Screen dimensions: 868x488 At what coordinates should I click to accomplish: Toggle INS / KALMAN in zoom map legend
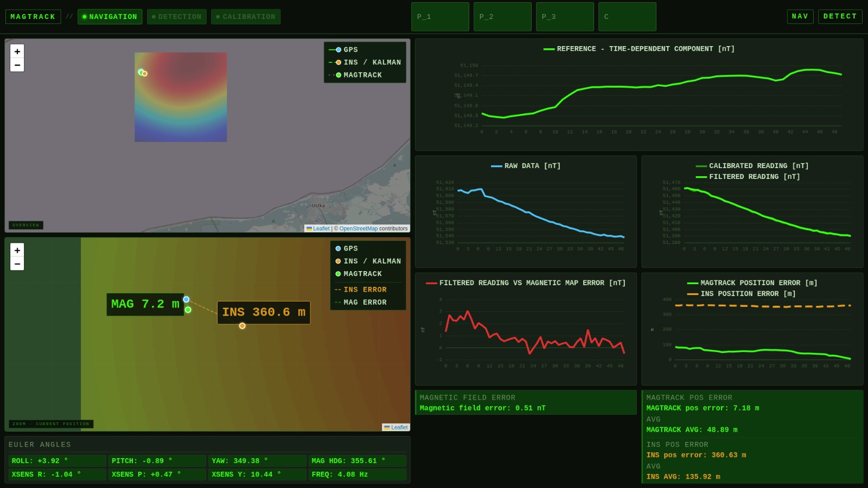(368, 261)
